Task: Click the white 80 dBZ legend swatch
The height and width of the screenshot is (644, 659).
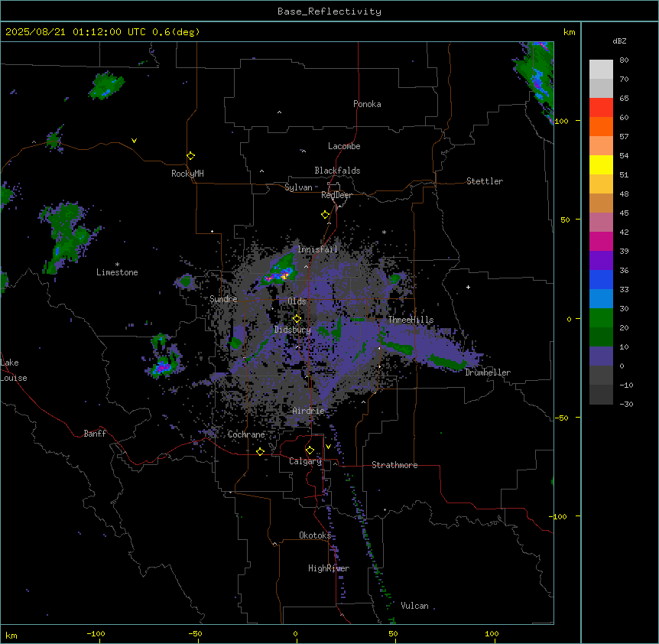Action: pyautogui.click(x=601, y=70)
